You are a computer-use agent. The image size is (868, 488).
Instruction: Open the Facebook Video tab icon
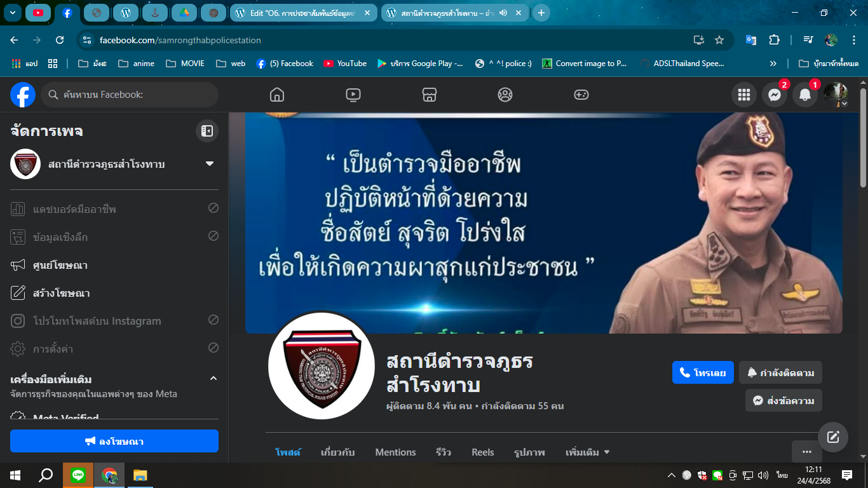[x=353, y=95]
